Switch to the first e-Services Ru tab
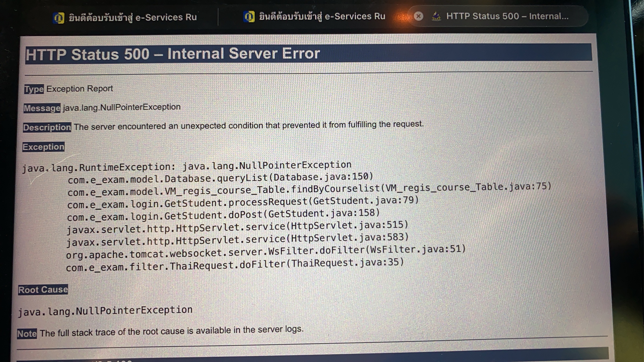644x362 pixels. click(125, 17)
